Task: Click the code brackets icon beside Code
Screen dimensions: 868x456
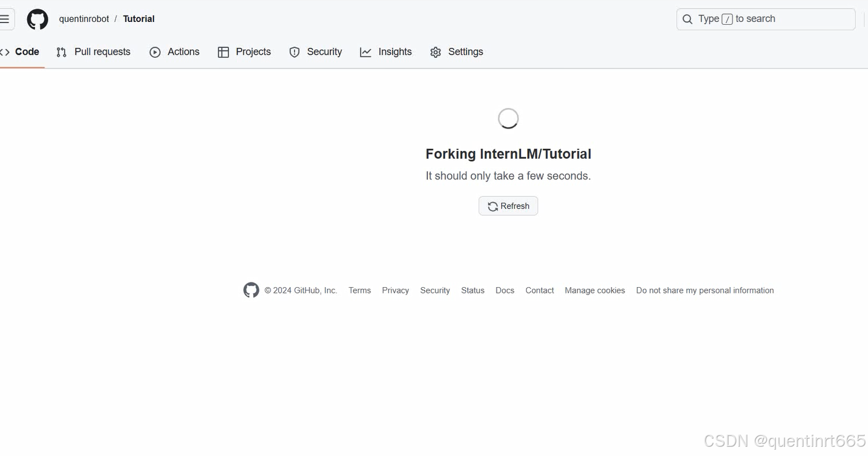Action: tap(5, 52)
